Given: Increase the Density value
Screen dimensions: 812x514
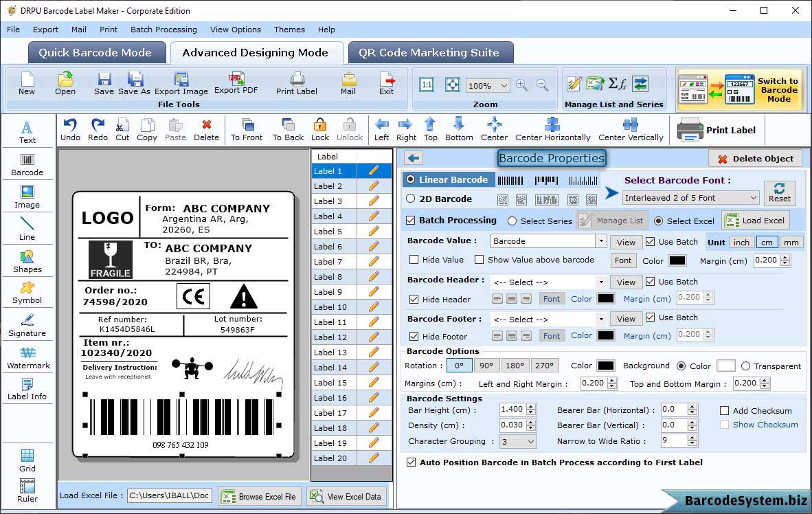Looking at the screenshot, I should tap(531, 423).
